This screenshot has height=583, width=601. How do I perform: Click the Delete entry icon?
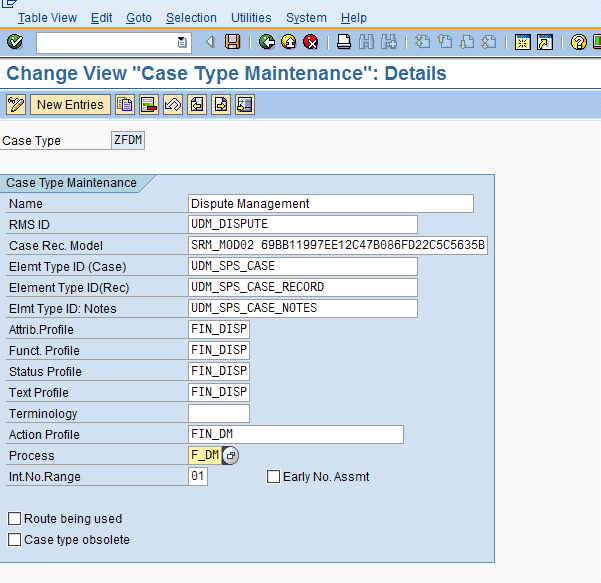tap(149, 105)
